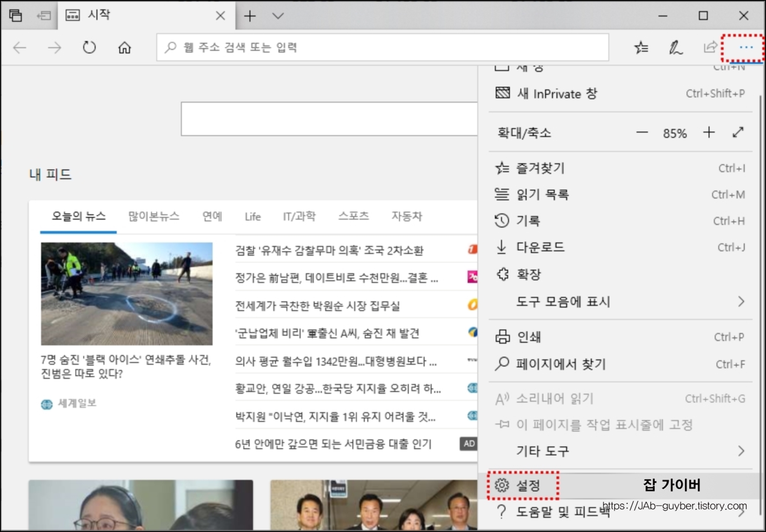The width and height of the screenshot is (766, 532).
Task: Switch to Life tab
Action: pyautogui.click(x=253, y=217)
